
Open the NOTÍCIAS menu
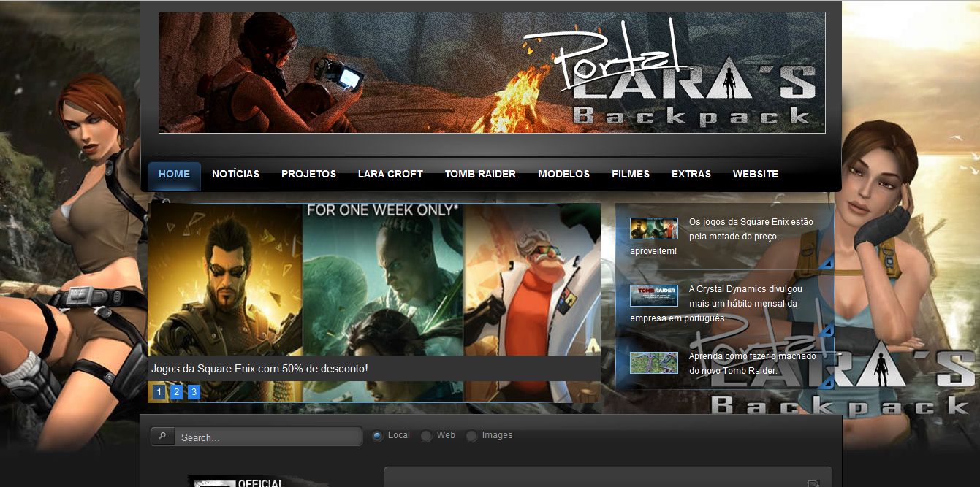point(235,175)
